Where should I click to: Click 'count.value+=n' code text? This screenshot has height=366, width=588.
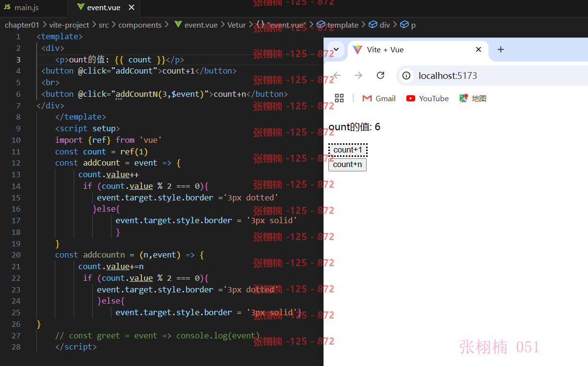[x=111, y=266]
